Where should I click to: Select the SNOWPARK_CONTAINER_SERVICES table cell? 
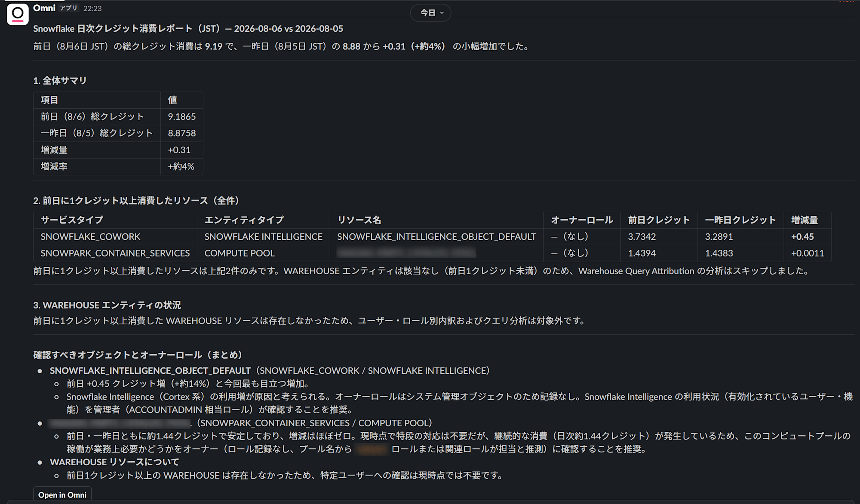pos(115,254)
